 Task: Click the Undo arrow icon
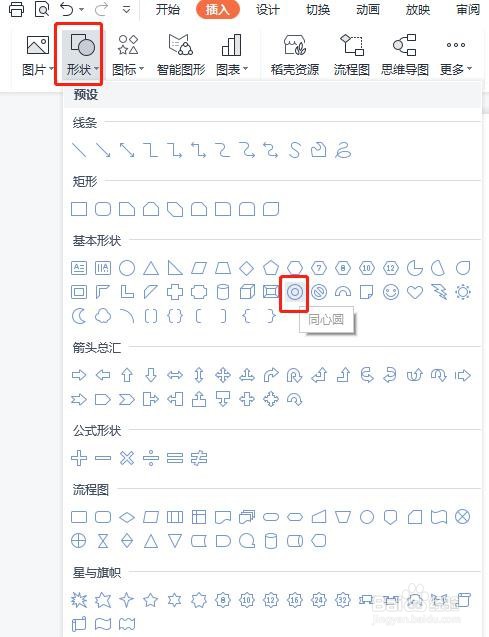(67, 9)
